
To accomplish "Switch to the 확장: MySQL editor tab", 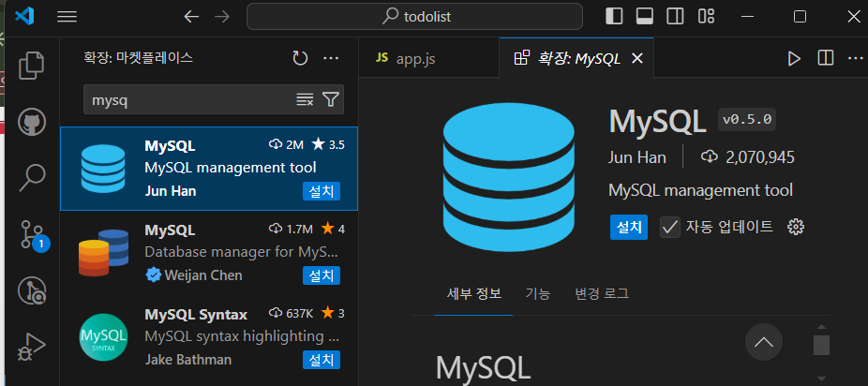I will coord(576,59).
